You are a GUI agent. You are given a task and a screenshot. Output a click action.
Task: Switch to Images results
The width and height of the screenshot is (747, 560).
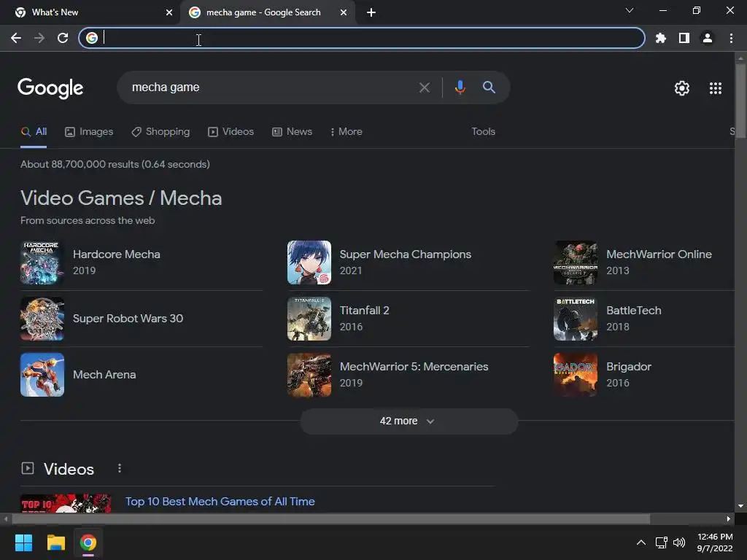point(89,132)
